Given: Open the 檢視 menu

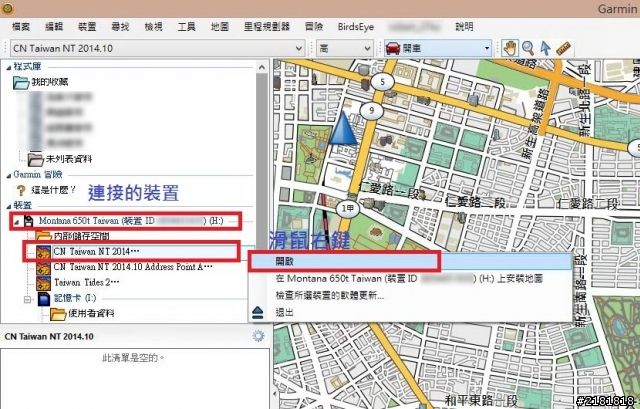Looking at the screenshot, I should pyautogui.click(x=153, y=27).
